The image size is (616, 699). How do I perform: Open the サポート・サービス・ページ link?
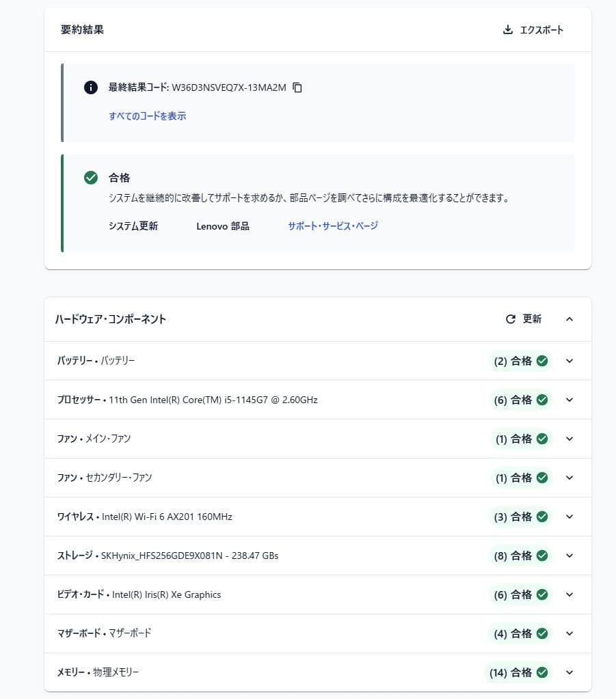tap(332, 225)
